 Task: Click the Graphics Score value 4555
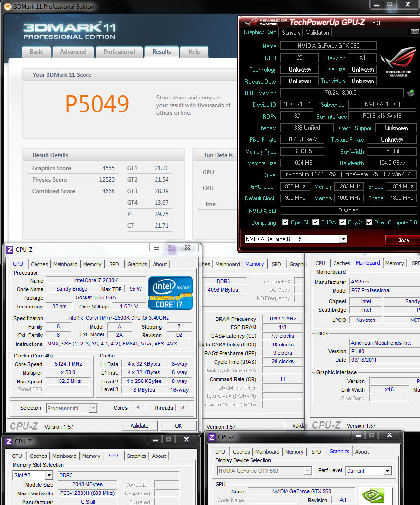click(x=108, y=168)
